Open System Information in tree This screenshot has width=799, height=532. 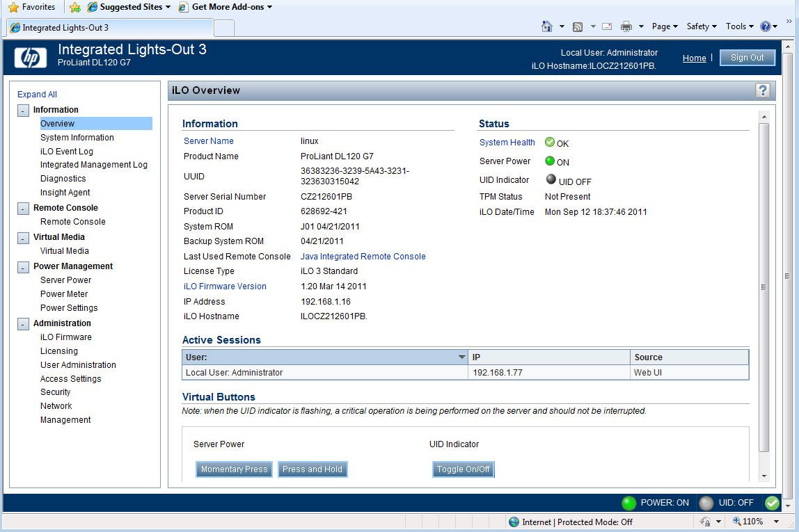tap(77, 138)
